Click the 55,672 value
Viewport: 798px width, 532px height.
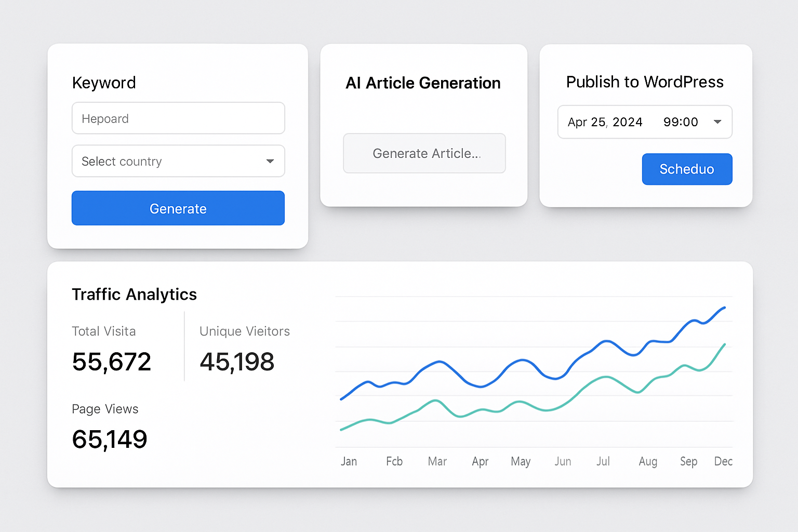coord(112,362)
